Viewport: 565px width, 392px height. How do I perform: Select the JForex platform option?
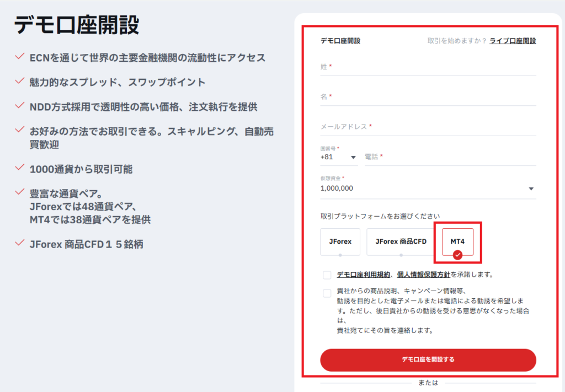click(x=340, y=241)
